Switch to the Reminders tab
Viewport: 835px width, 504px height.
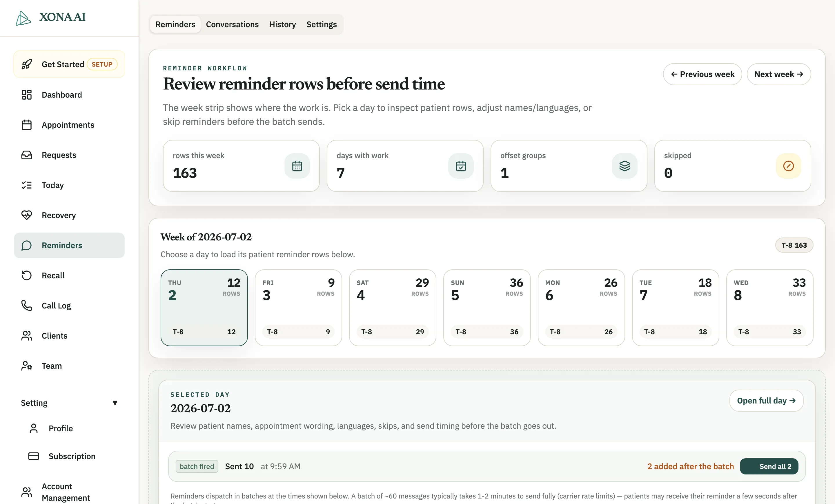(x=175, y=24)
